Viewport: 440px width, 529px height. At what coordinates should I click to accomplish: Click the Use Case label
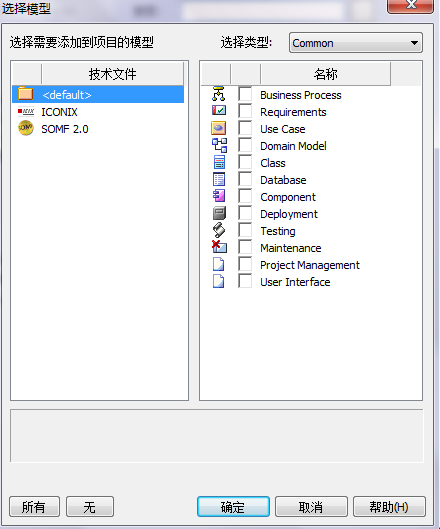[283, 129]
